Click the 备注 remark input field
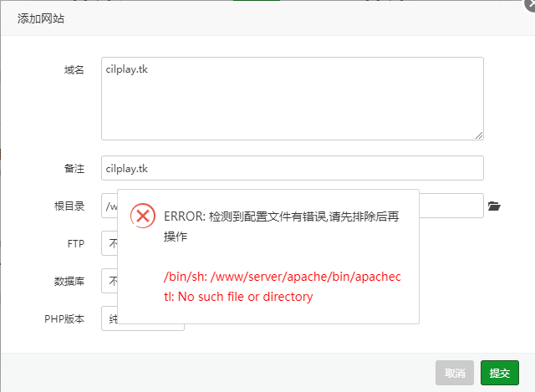Screen dimensions: 535x392 pyautogui.click(x=293, y=168)
